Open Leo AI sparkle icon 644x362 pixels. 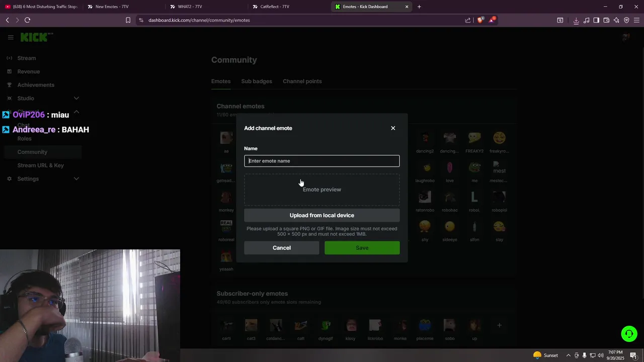click(616, 20)
